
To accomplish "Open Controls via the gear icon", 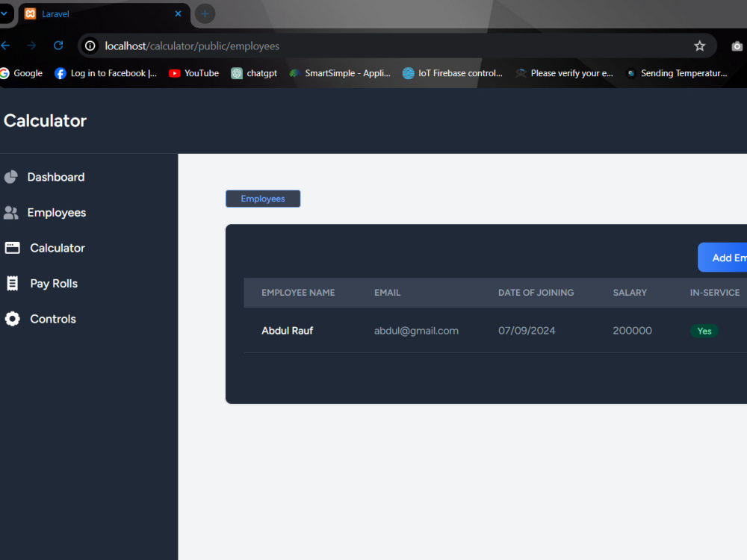I will (x=12, y=318).
